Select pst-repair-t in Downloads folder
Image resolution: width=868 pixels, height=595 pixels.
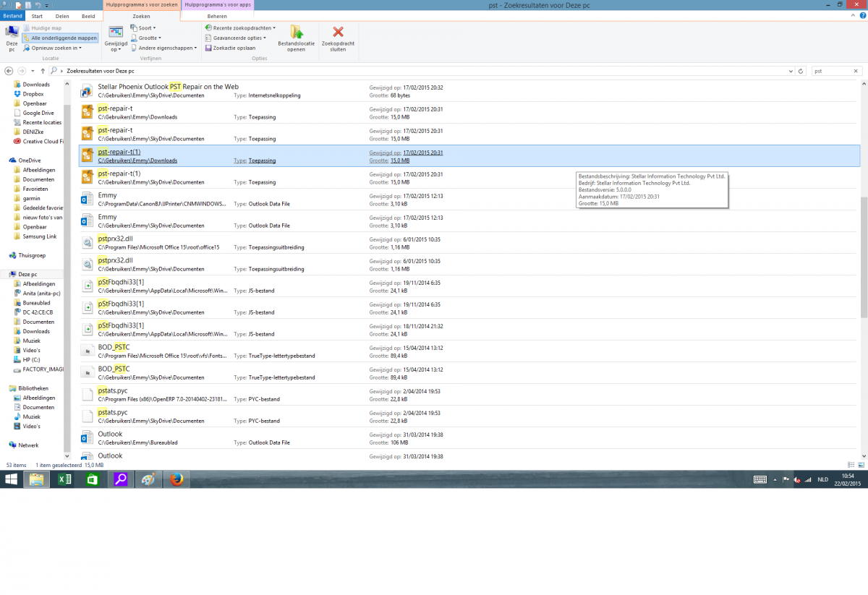(469, 112)
